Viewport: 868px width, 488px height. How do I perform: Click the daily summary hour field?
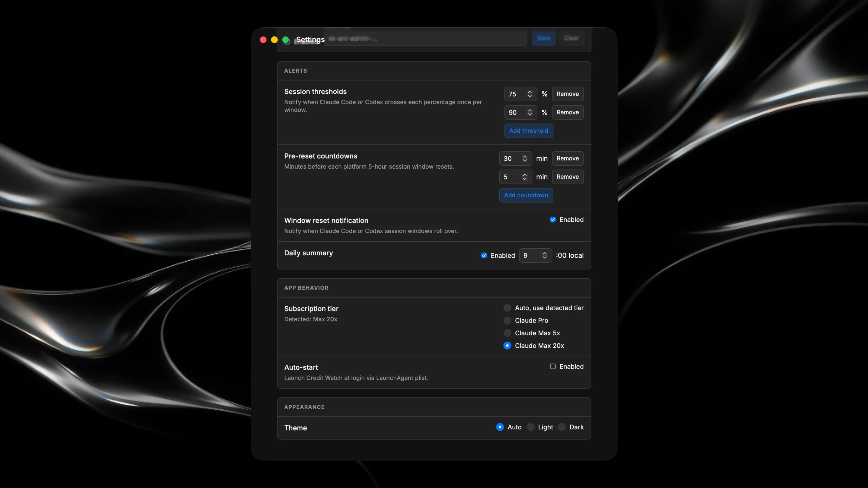tap(535, 255)
